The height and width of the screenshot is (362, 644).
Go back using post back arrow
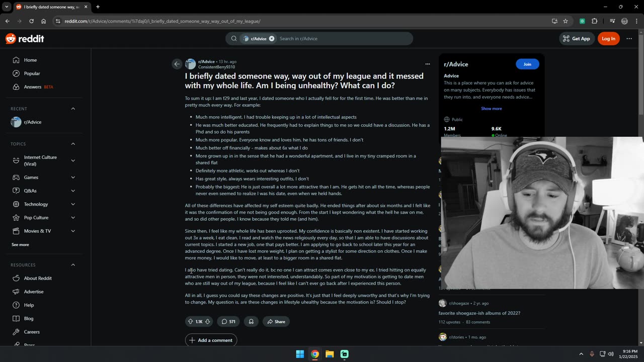click(x=177, y=64)
